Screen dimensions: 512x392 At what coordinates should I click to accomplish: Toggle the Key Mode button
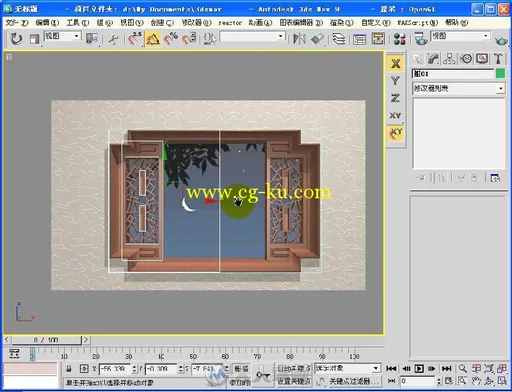(x=392, y=380)
